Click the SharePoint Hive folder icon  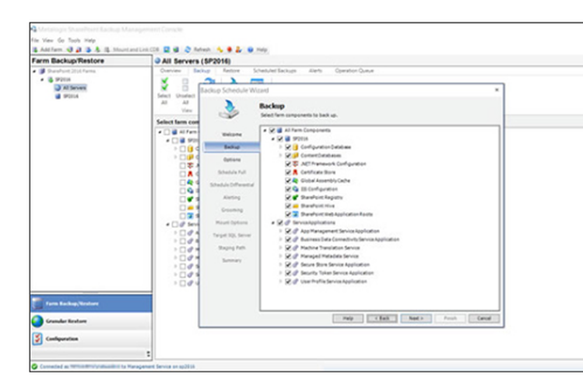[x=296, y=206]
